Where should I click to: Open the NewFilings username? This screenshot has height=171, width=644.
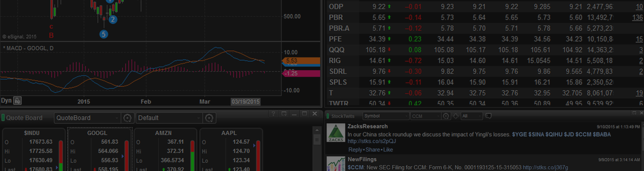coord(362,159)
